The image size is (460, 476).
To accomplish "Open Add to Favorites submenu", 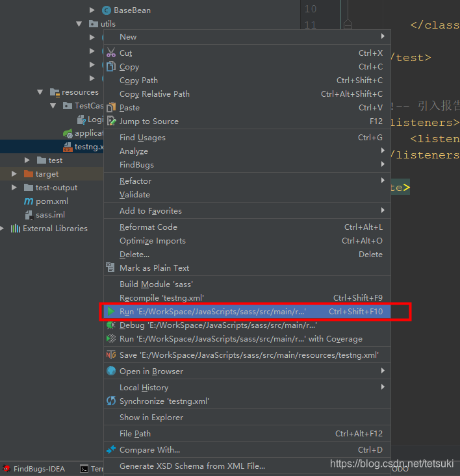I will coord(247,210).
